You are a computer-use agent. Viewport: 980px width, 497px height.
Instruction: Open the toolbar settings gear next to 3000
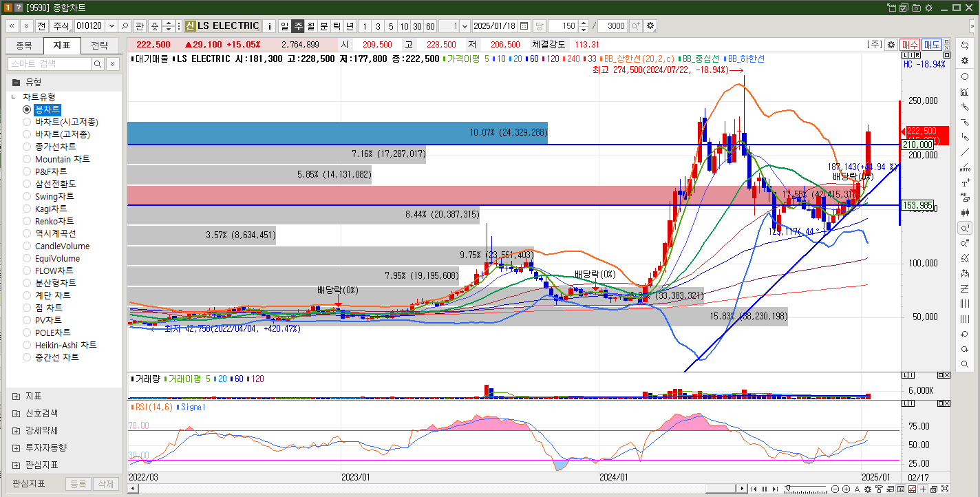point(650,25)
